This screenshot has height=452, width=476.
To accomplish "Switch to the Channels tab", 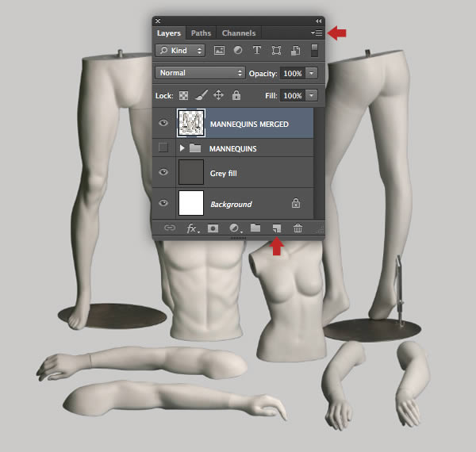I will point(239,33).
